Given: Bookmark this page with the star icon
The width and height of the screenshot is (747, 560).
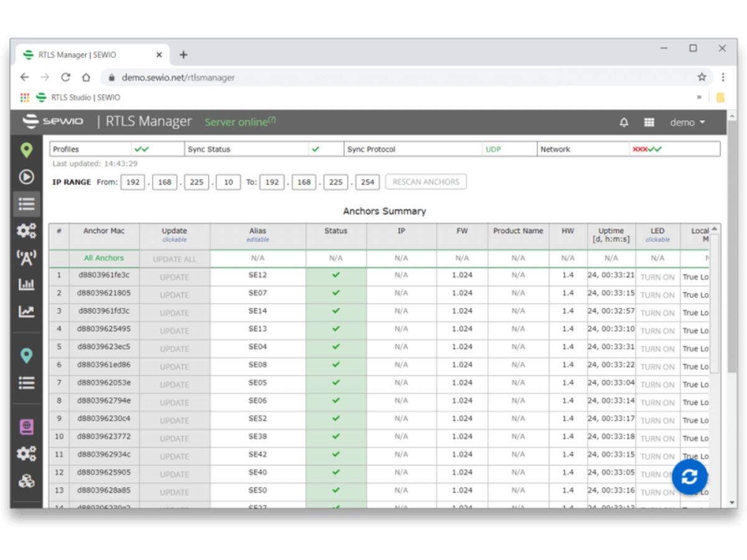Looking at the screenshot, I should pyautogui.click(x=702, y=77).
